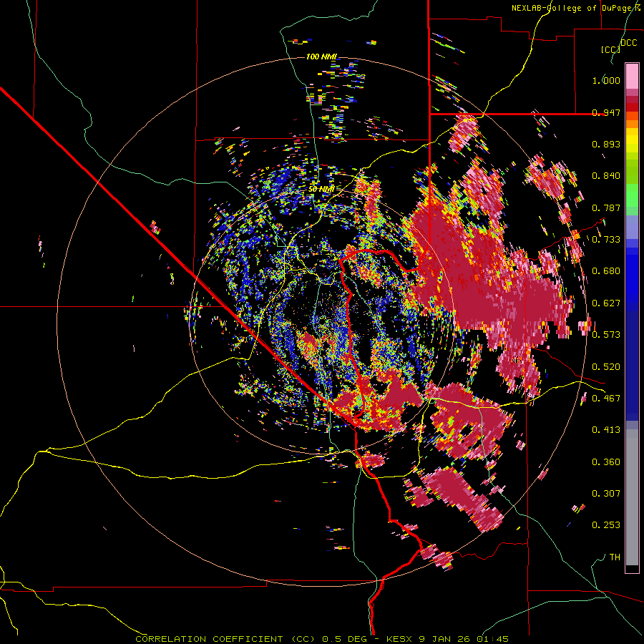Select the 0.413 legend value
Image resolution: width=644 pixels, height=644 pixels.
[606, 430]
